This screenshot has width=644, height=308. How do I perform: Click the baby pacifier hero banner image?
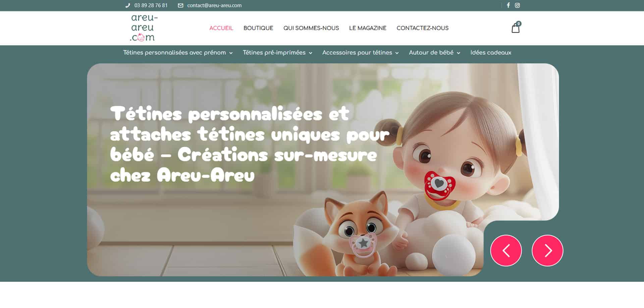coord(323,170)
